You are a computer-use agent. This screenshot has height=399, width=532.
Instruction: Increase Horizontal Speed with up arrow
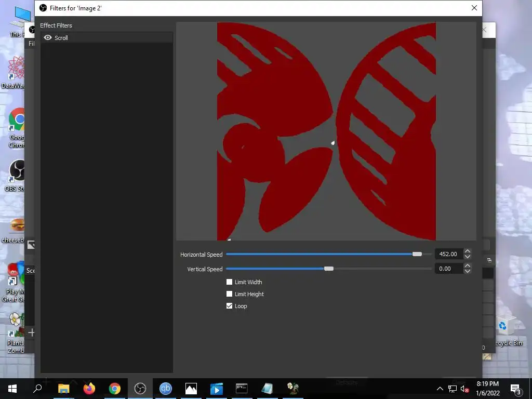[x=468, y=251]
